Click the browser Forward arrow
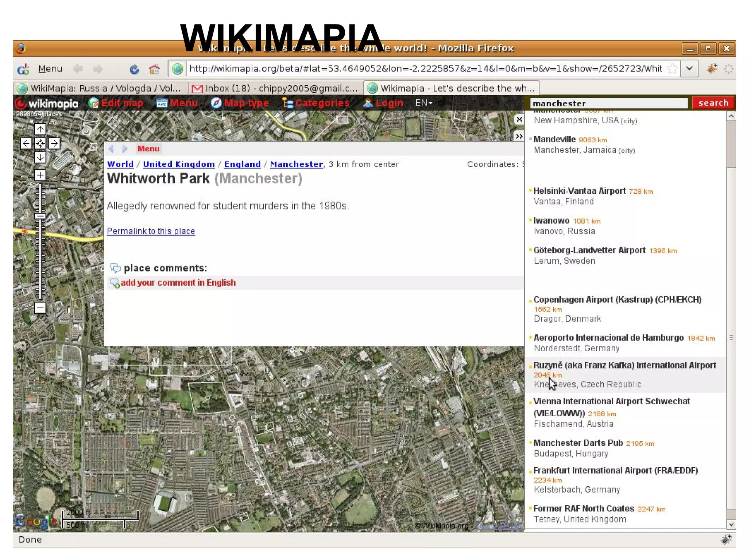The width and height of the screenshot is (747, 560). (x=98, y=69)
